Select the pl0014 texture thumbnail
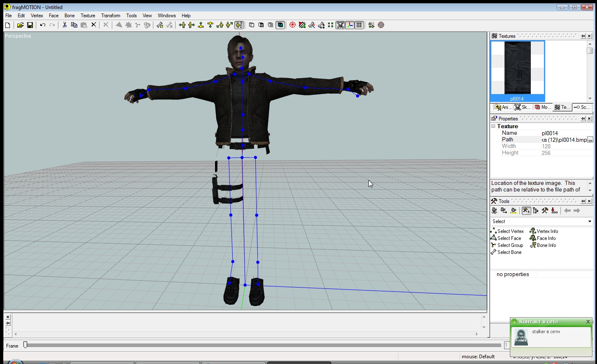597x364 pixels. (x=517, y=71)
